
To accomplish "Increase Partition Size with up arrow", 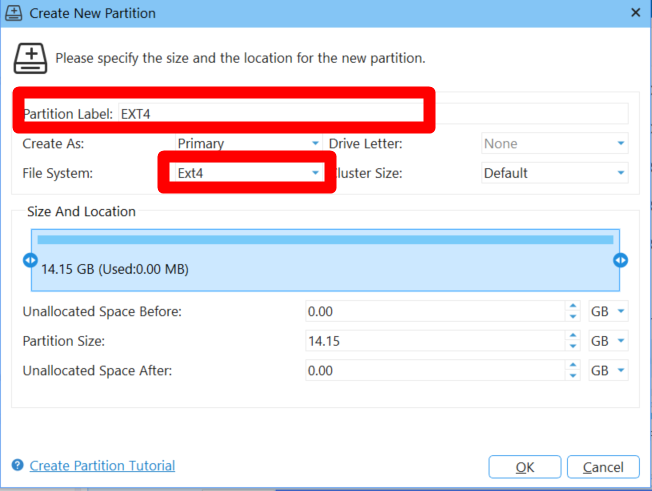I will [x=573, y=336].
